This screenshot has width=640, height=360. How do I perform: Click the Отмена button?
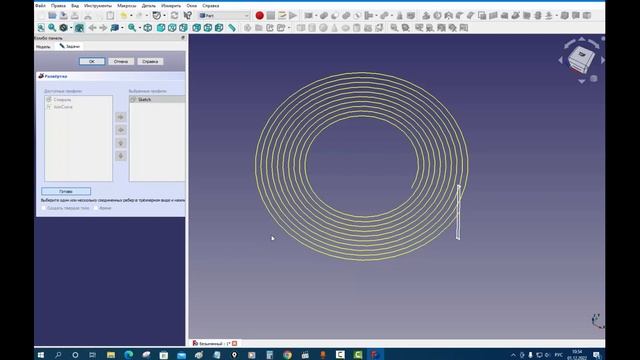[x=121, y=61]
